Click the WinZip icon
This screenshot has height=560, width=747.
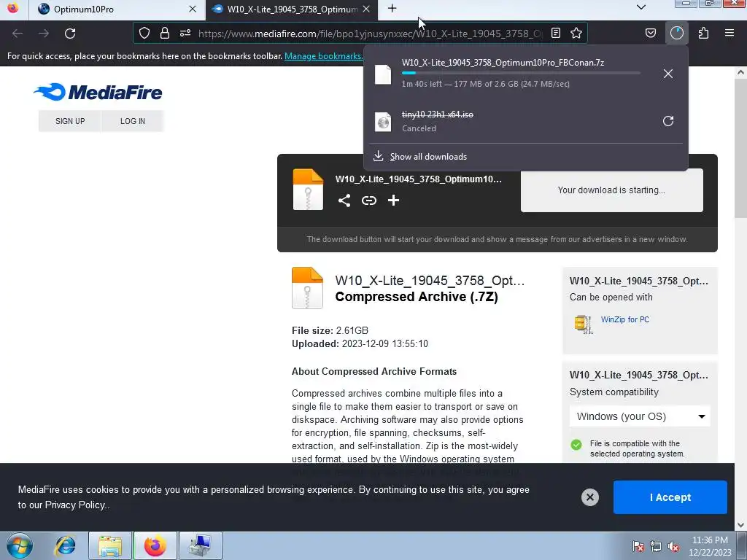click(x=583, y=324)
